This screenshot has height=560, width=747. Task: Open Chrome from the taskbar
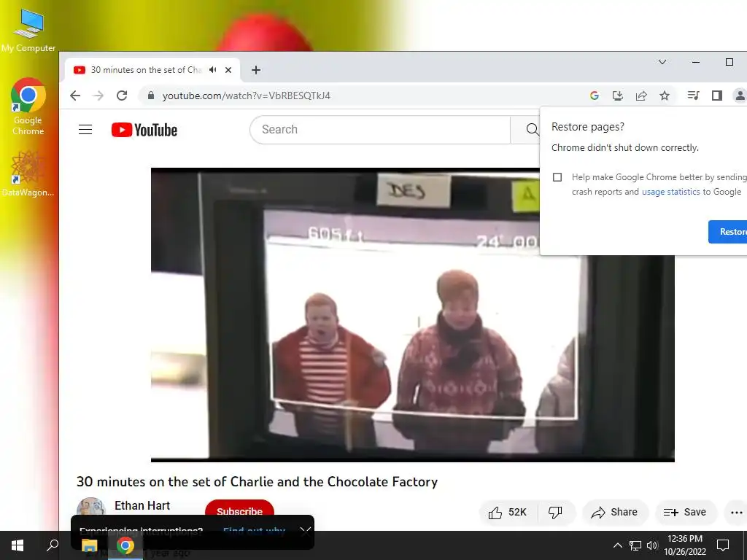click(x=125, y=545)
